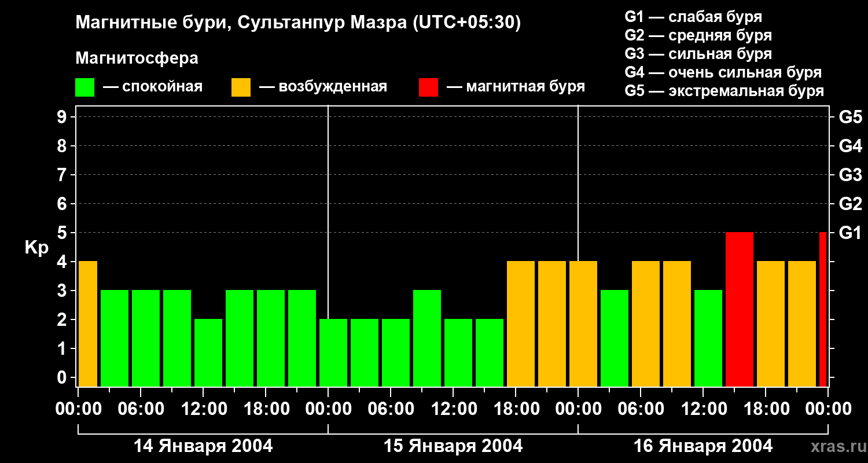Click the 00:00 label starting 14 January
Image resolution: width=868 pixels, height=463 pixels.
click(79, 409)
